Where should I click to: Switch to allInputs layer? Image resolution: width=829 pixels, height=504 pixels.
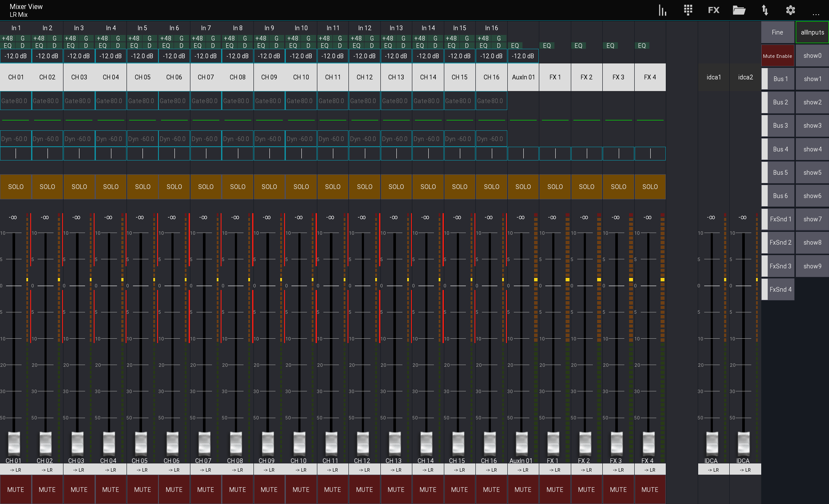pos(812,32)
